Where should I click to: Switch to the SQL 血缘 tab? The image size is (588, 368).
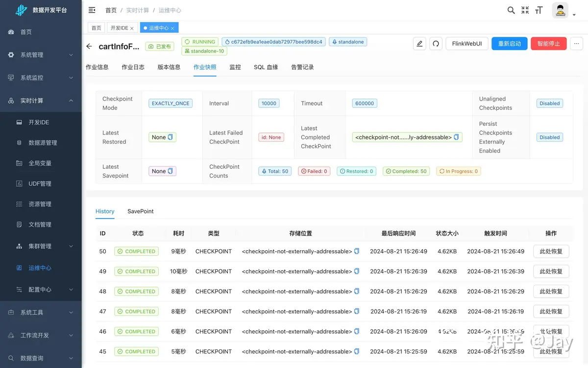pyautogui.click(x=266, y=67)
